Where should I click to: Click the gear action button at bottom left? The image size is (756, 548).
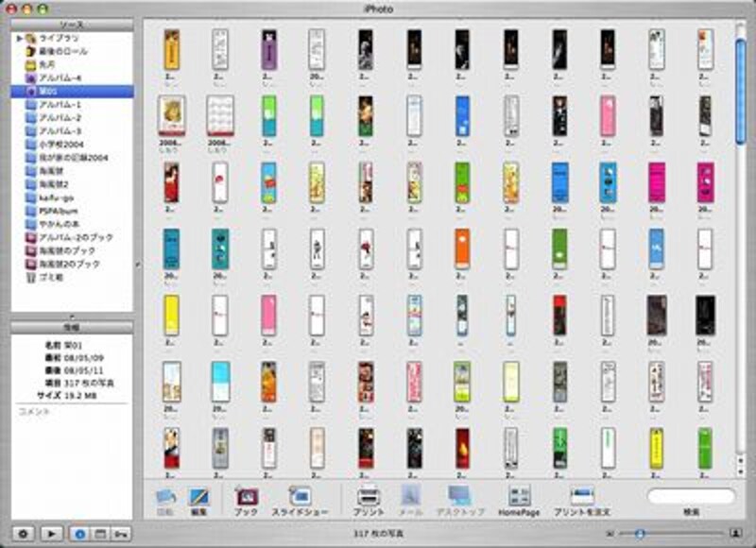[22, 534]
